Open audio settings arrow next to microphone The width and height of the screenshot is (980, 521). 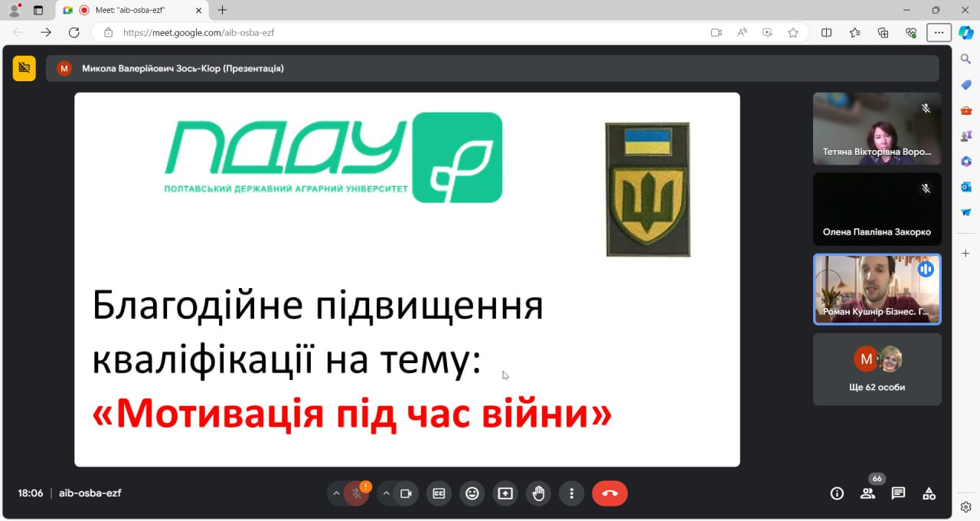pos(336,493)
